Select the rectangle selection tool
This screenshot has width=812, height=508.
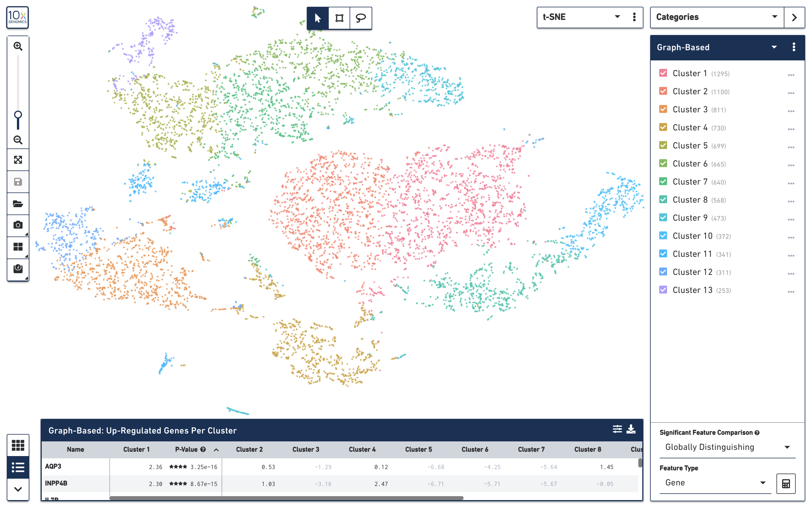click(x=339, y=18)
